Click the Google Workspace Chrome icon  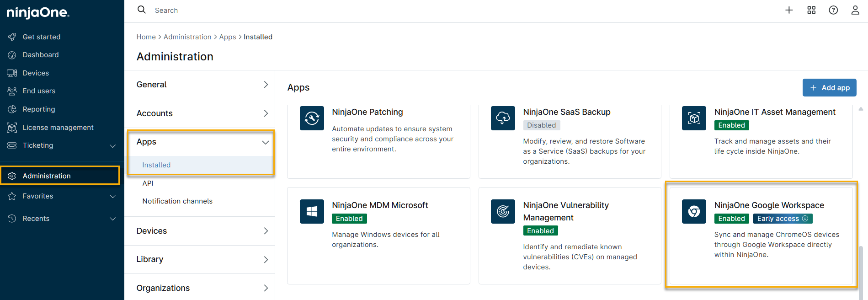(x=694, y=211)
